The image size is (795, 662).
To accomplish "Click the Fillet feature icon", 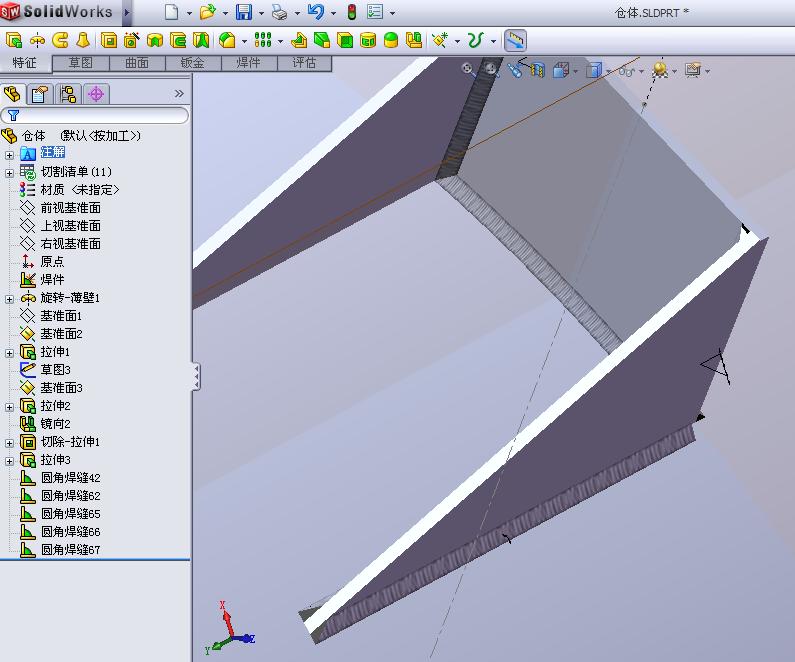I will click(x=227, y=40).
